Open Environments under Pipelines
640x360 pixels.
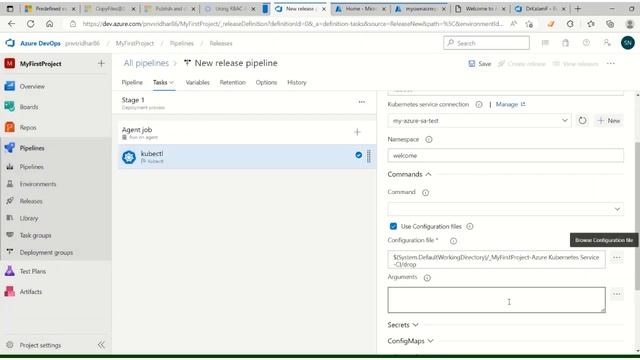point(38,184)
